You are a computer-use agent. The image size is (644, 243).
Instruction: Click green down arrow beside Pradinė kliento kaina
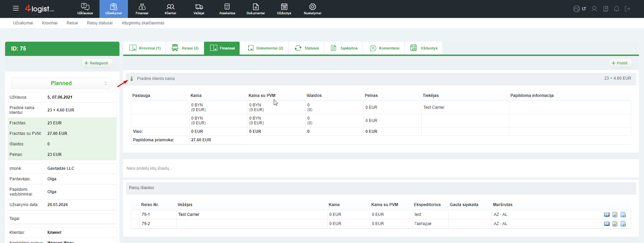[x=132, y=79]
